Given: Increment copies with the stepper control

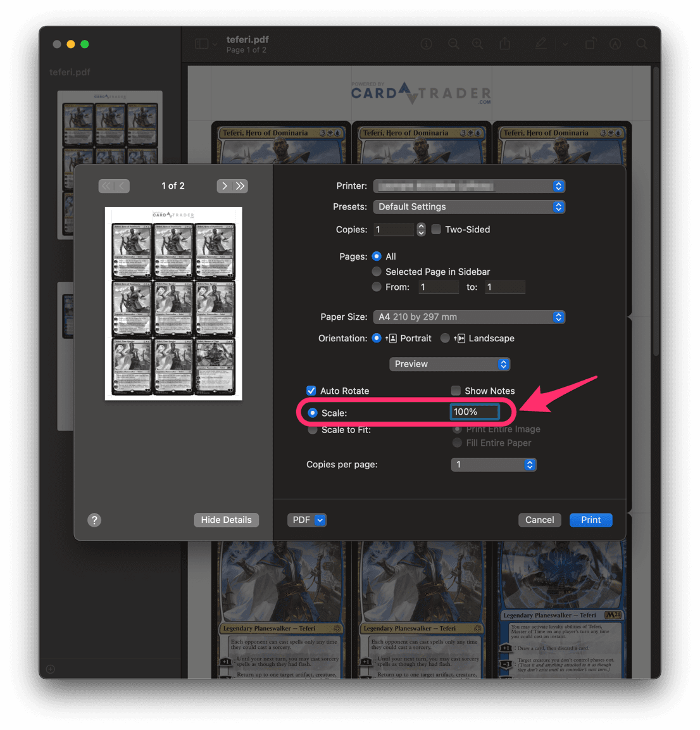Looking at the screenshot, I should pyautogui.click(x=421, y=226).
